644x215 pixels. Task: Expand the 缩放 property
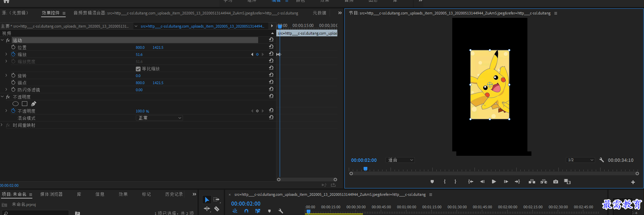[x=6, y=54]
